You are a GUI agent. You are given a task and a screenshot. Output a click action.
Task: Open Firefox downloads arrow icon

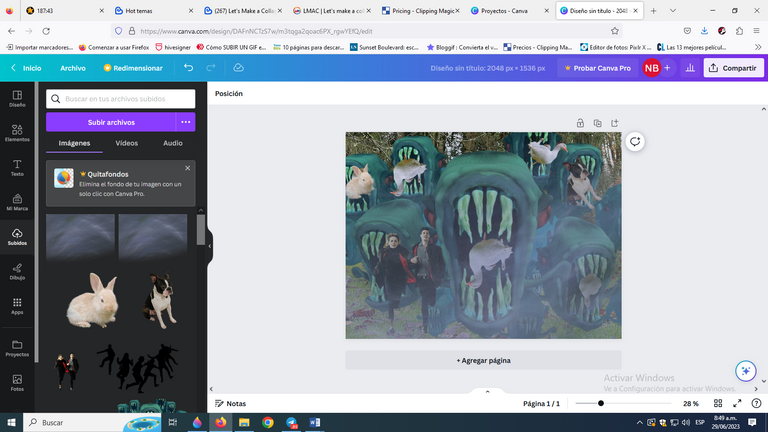pyautogui.click(x=704, y=31)
